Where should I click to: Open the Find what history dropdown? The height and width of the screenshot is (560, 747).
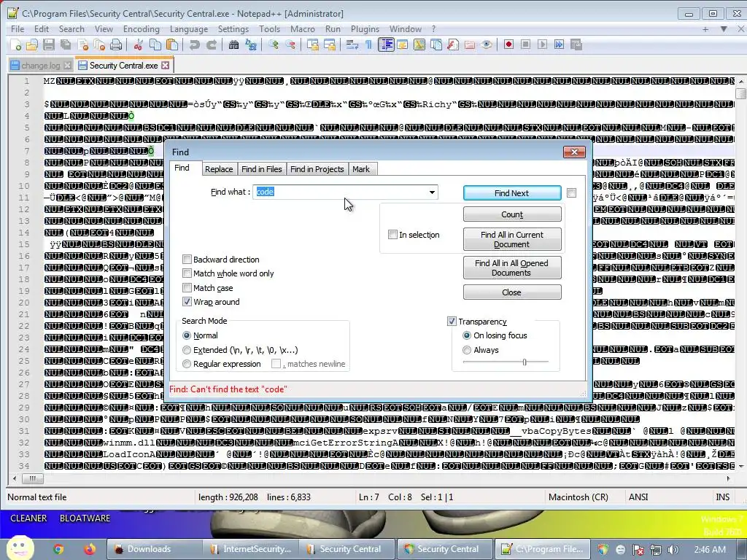432,192
